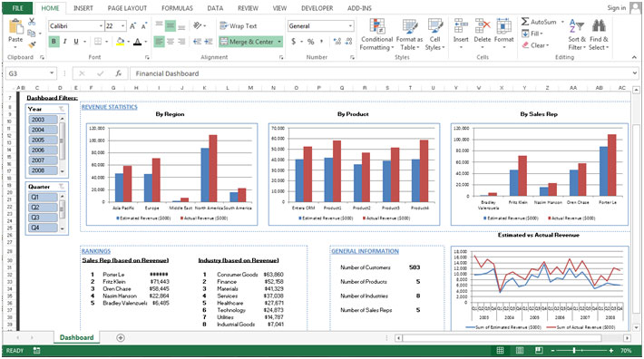Click Sort & Filter icon

[577, 26]
